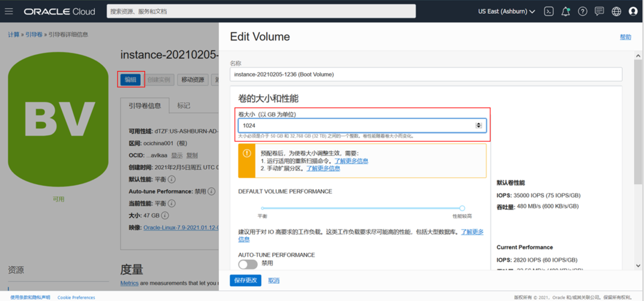
Task: Open 了解更多信息 link for rescan commands
Action: pos(351,161)
